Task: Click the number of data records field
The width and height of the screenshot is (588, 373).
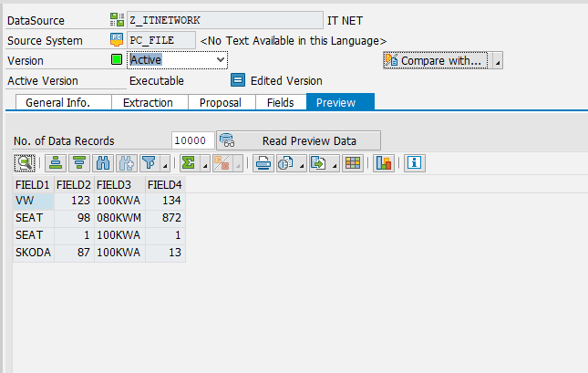Action: click(192, 140)
